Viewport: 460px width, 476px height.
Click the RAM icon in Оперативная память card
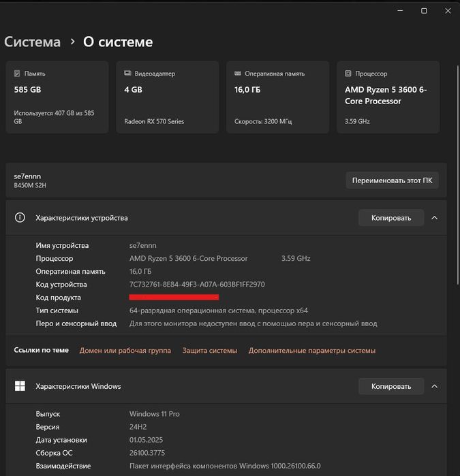[x=238, y=74]
